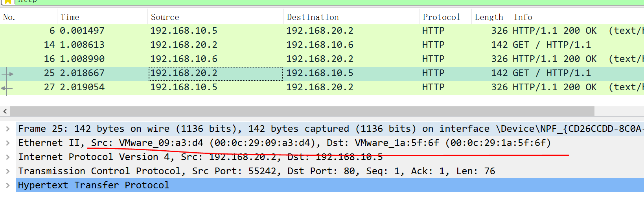Expand the Transmission Control Protocol section

coord(8,171)
